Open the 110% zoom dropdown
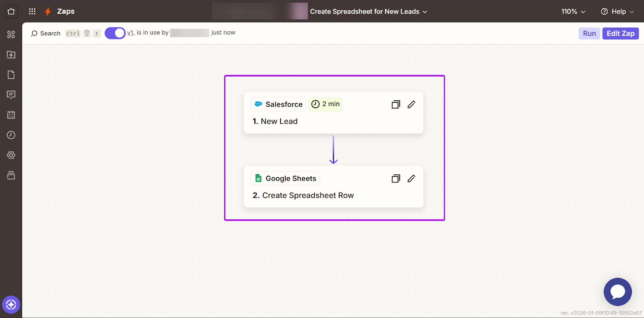This screenshot has height=318, width=644. pyautogui.click(x=574, y=12)
